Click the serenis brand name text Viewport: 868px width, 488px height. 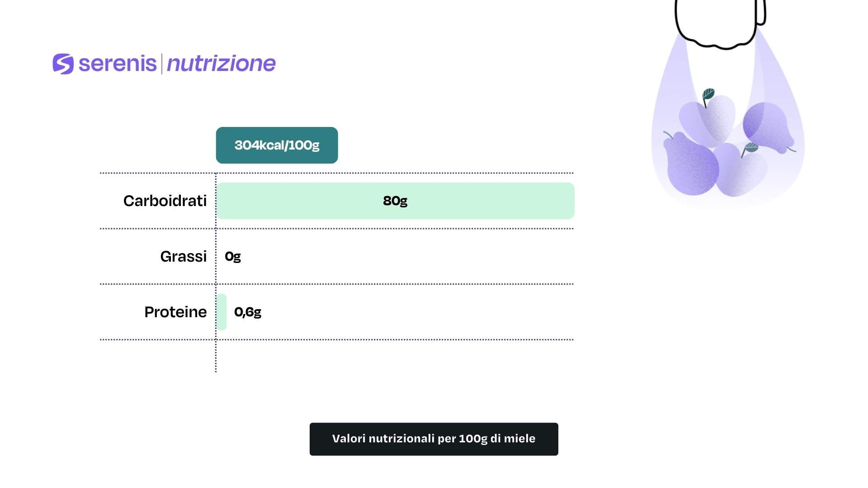pyautogui.click(x=118, y=64)
